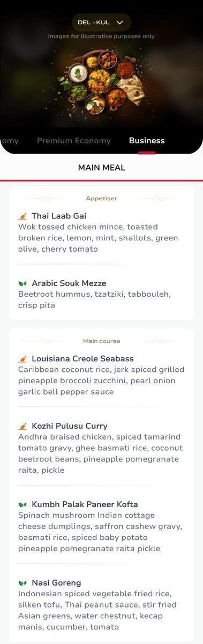This screenshot has height=644, width=203.
Task: Select the Arabic Souk Mezze dish title
Action: tap(69, 283)
